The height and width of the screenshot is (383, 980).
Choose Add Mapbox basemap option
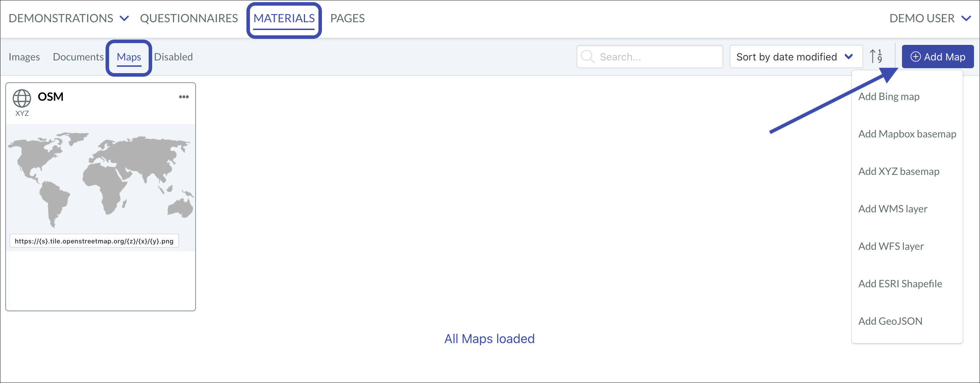point(907,134)
